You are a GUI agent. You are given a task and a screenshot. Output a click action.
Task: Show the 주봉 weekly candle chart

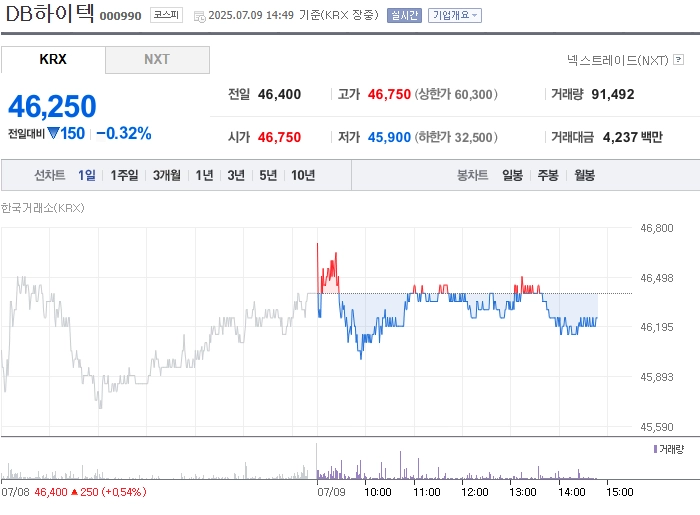(x=548, y=175)
